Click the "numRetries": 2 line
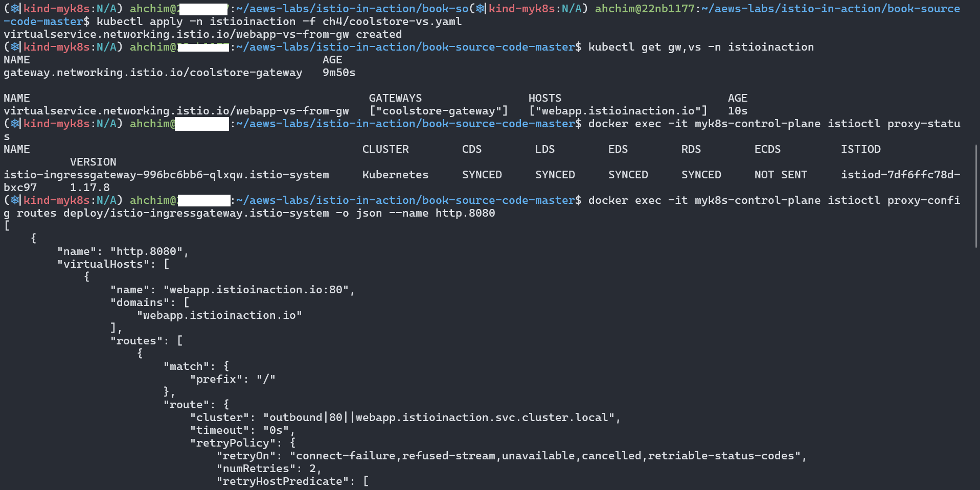 coord(269,469)
